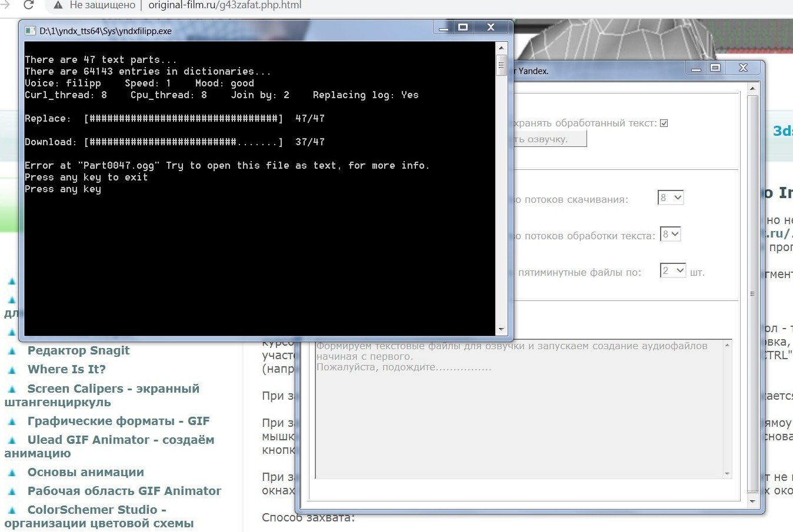The height and width of the screenshot is (532, 793).
Task: Click the bullet icon beside Screen Calipers
Action: click(x=12, y=390)
